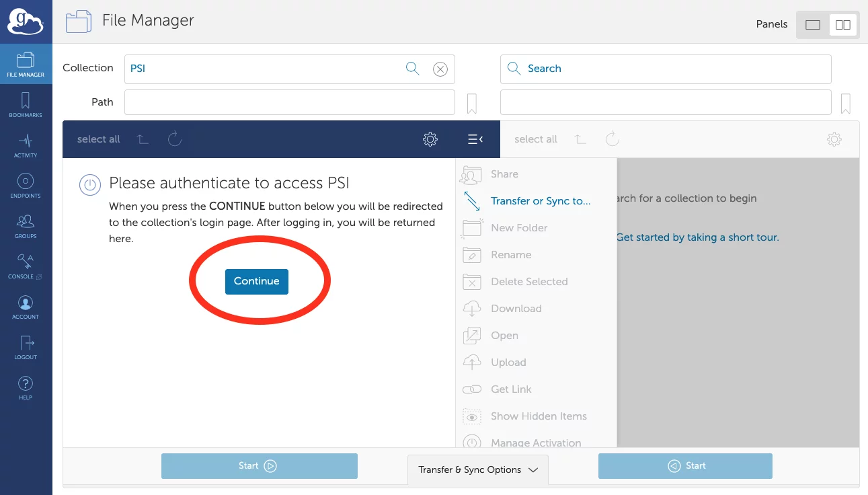Open Help in the sidebar

26,387
